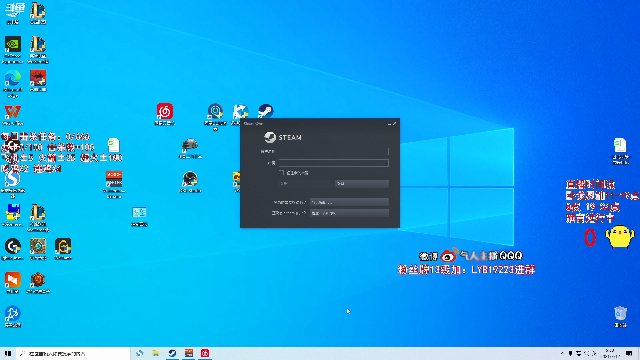Click the create new account button in Steam
The height and width of the screenshot is (360, 640).
coord(349,202)
